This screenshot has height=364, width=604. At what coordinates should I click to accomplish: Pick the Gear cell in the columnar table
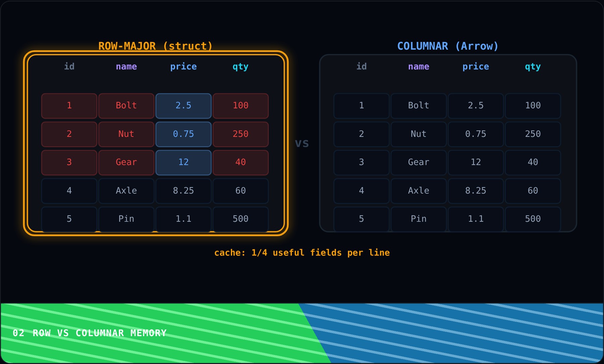[x=419, y=163]
